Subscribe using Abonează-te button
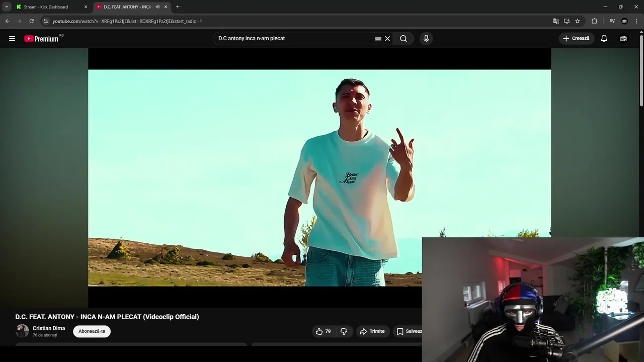This screenshot has width=644, height=362. coord(92,331)
